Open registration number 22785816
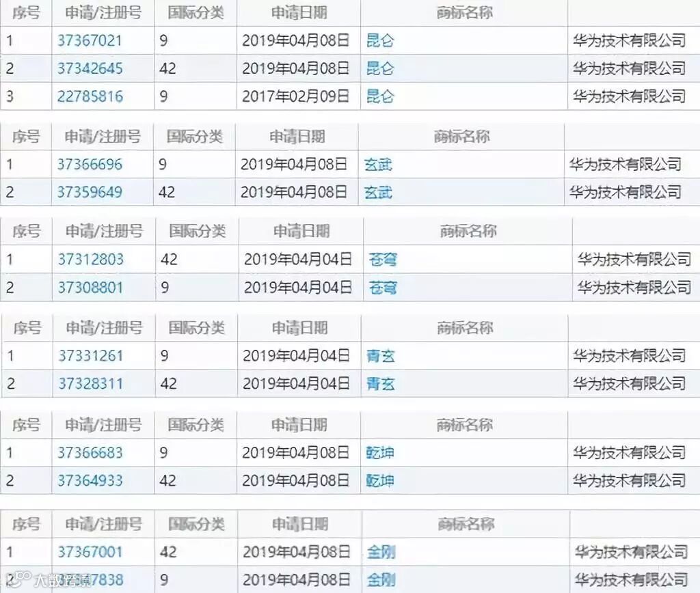This screenshot has width=700, height=593. pos(90,96)
